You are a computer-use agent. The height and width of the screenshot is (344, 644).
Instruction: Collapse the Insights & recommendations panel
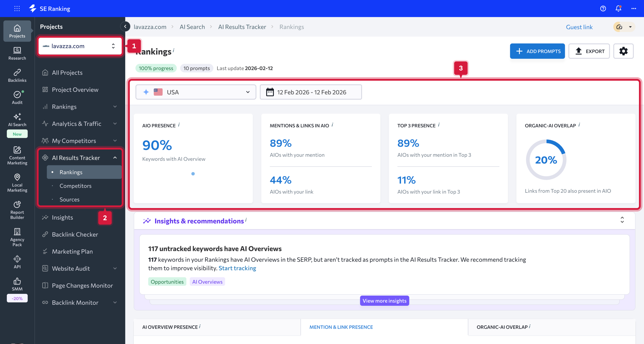(622, 220)
